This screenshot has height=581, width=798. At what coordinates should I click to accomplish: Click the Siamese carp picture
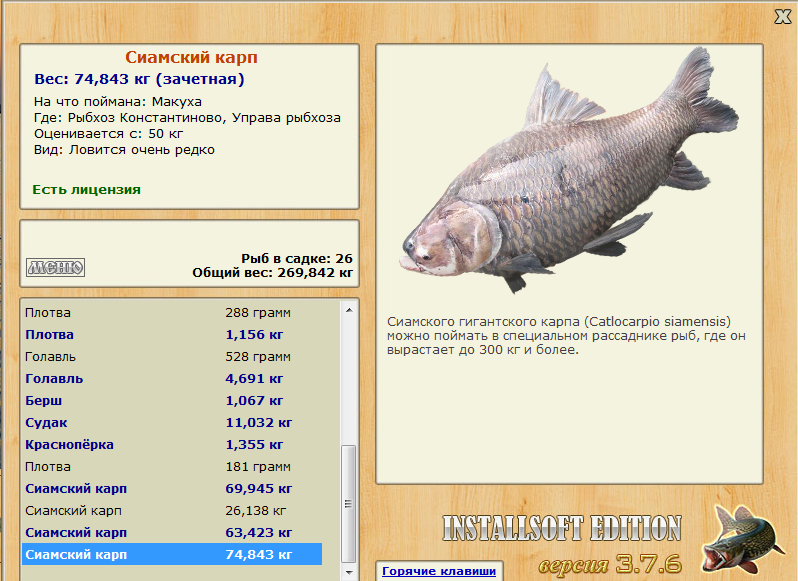point(568,170)
